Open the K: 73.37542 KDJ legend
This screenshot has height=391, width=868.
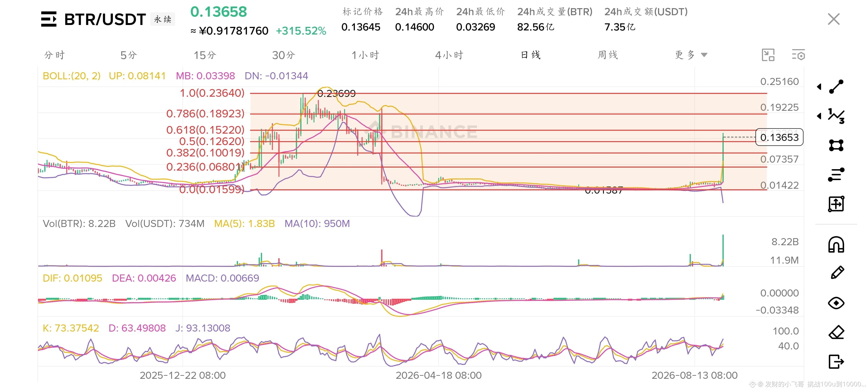point(71,328)
